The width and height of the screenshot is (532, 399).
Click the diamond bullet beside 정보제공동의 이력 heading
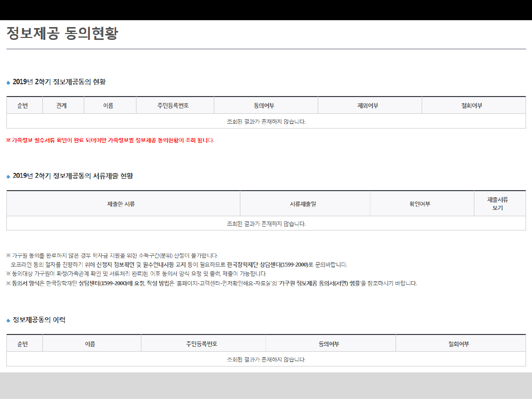pyautogui.click(x=8, y=321)
